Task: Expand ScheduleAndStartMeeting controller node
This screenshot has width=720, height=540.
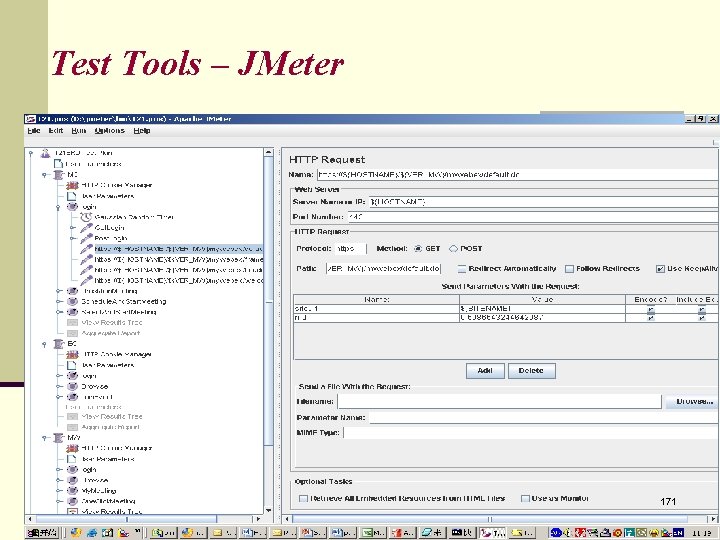Action: (x=59, y=302)
